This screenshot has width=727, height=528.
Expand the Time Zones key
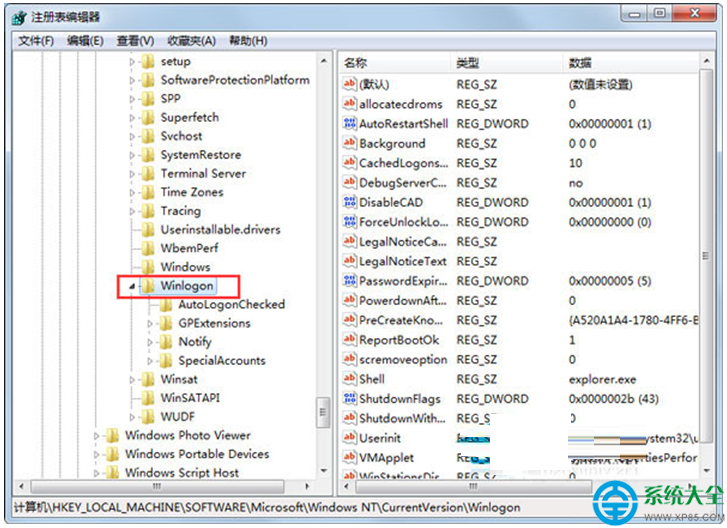pos(132,192)
